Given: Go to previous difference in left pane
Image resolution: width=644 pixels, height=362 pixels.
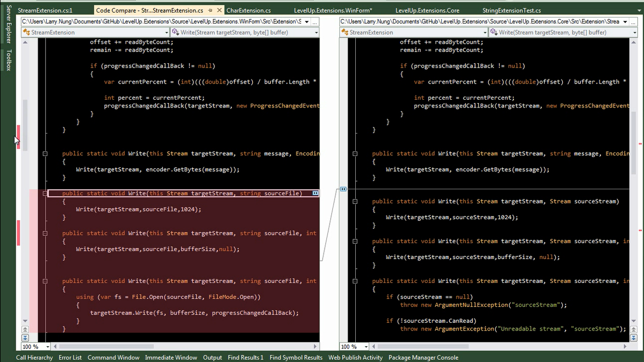Looking at the screenshot, I should pos(25,329).
